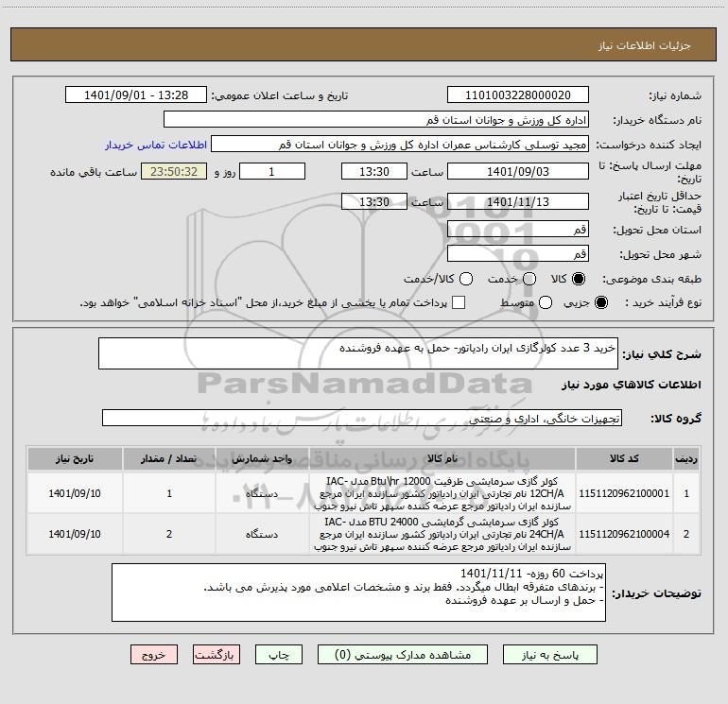Click the price validity date 1401/11/13
The height and width of the screenshot is (704, 728).
(x=518, y=202)
